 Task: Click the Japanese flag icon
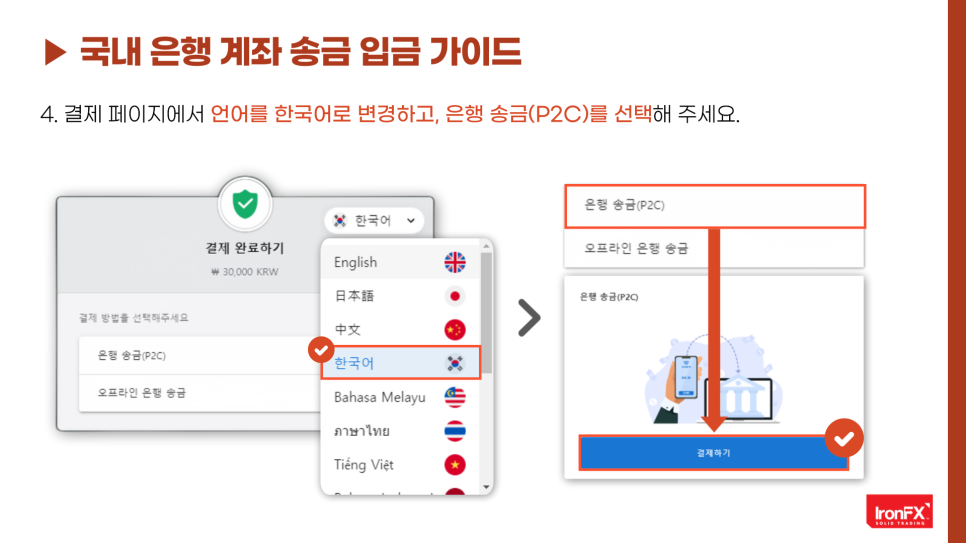tap(455, 296)
